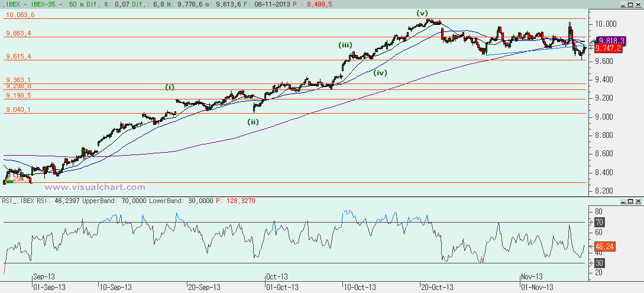Click the 8.200 price axis label
644x293 pixels.
pos(604,191)
